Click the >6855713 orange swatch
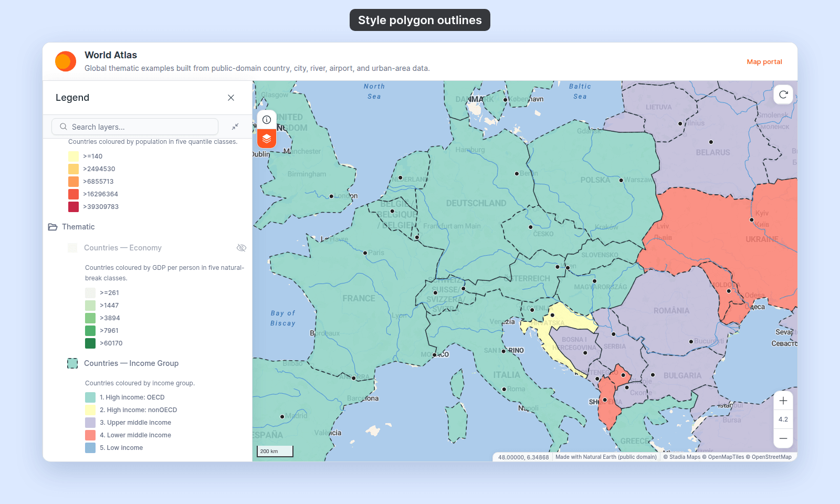The width and height of the screenshot is (840, 504). tap(73, 182)
